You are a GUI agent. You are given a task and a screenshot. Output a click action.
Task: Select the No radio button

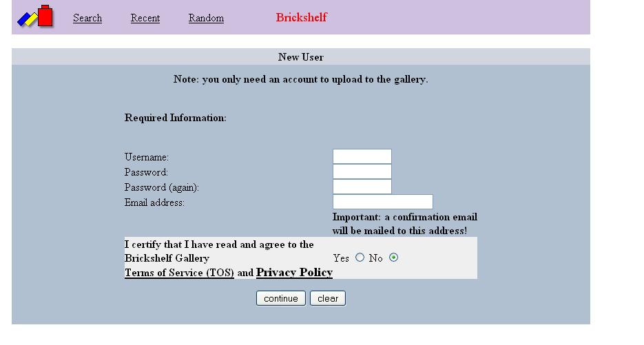(393, 258)
